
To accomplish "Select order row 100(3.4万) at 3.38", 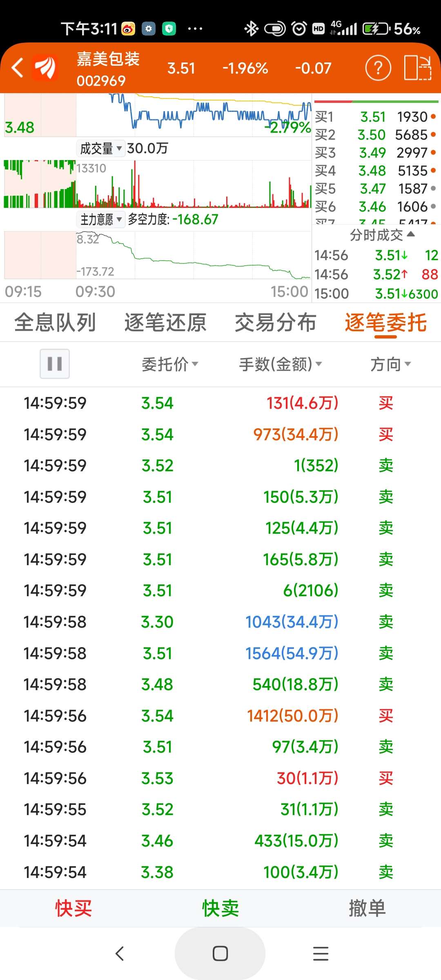I will pyautogui.click(x=220, y=872).
